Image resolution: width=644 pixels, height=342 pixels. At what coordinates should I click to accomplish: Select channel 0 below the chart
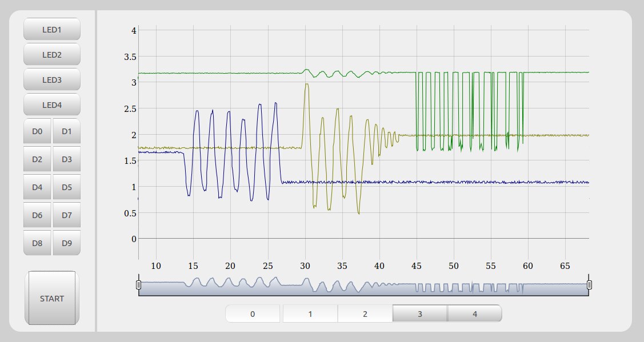click(x=253, y=313)
